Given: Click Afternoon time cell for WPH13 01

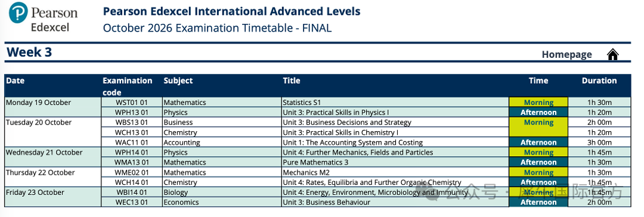Looking at the screenshot, I should tap(538, 112).
